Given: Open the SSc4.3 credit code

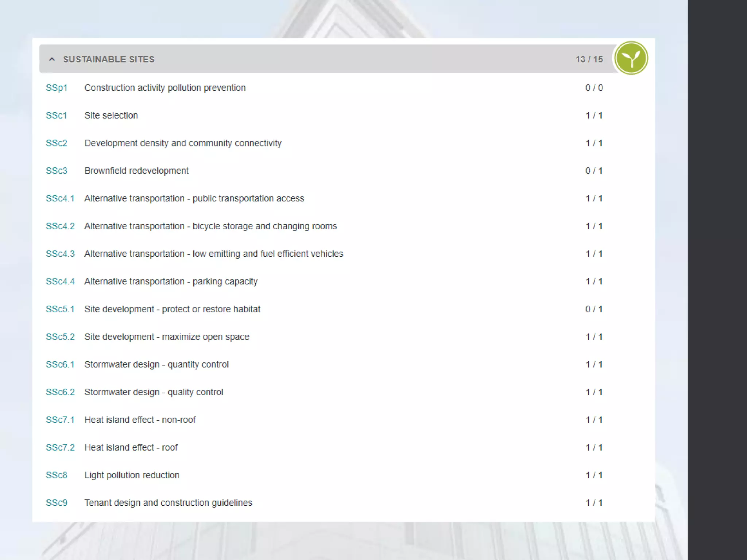Looking at the screenshot, I should 60,254.
